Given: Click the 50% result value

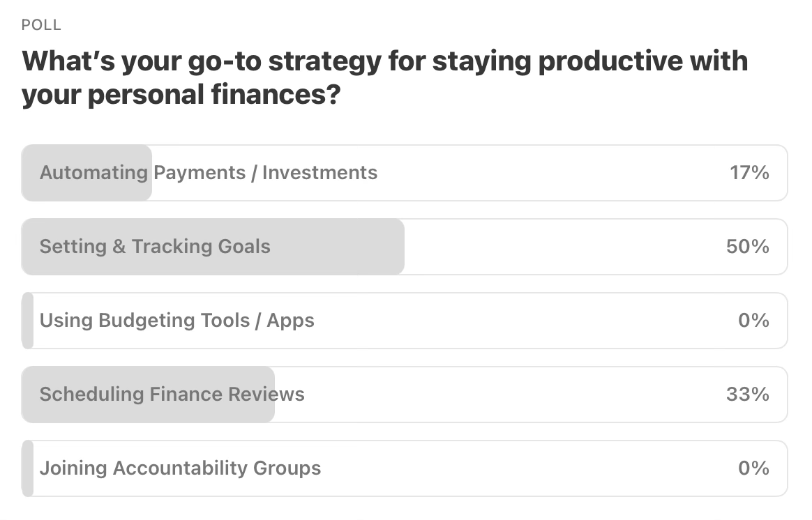Looking at the screenshot, I should tap(747, 247).
